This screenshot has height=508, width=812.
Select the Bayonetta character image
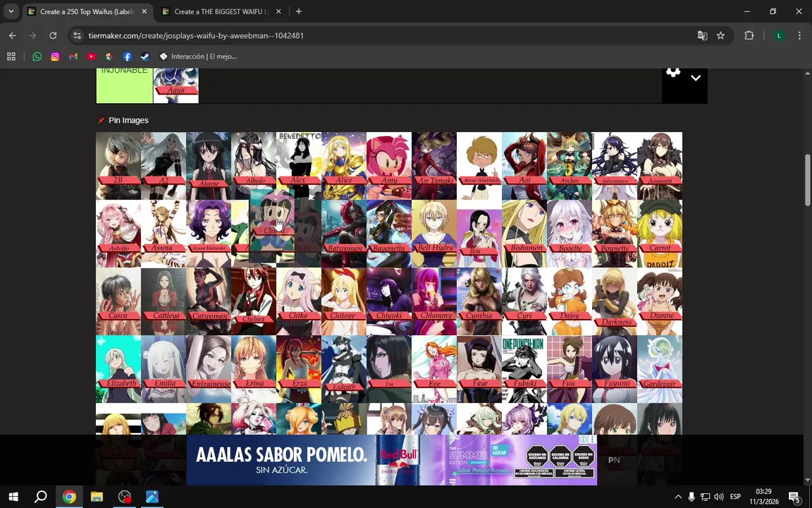click(389, 234)
